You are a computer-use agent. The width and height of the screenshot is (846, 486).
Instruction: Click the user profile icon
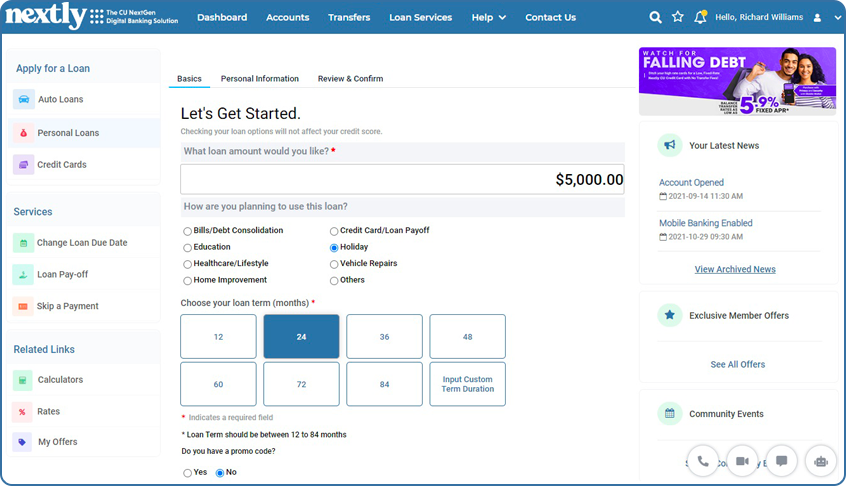pyautogui.click(x=817, y=18)
